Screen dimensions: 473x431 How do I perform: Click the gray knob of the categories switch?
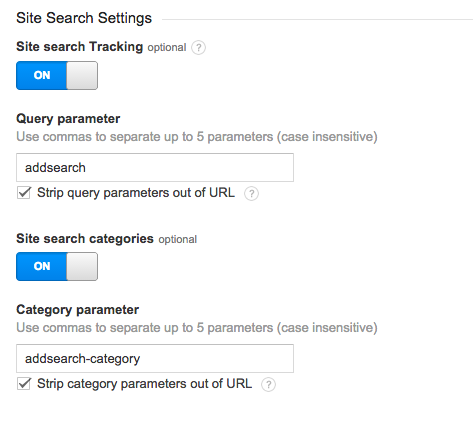point(82,266)
